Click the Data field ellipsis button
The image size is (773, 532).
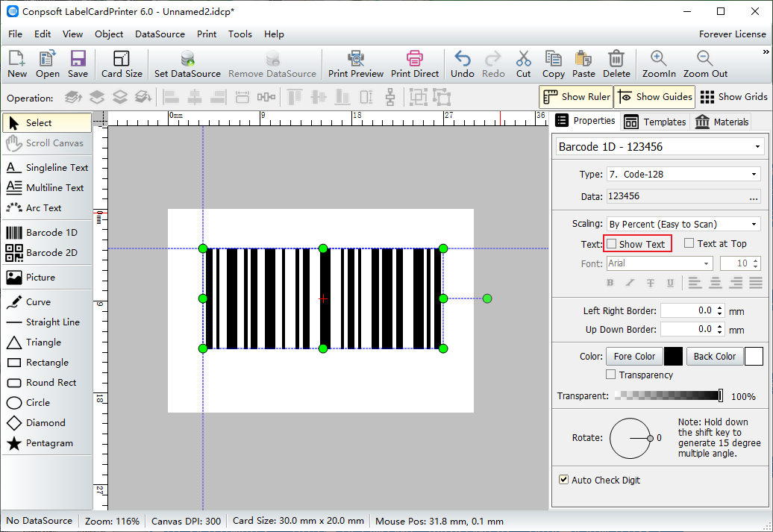[x=754, y=197]
